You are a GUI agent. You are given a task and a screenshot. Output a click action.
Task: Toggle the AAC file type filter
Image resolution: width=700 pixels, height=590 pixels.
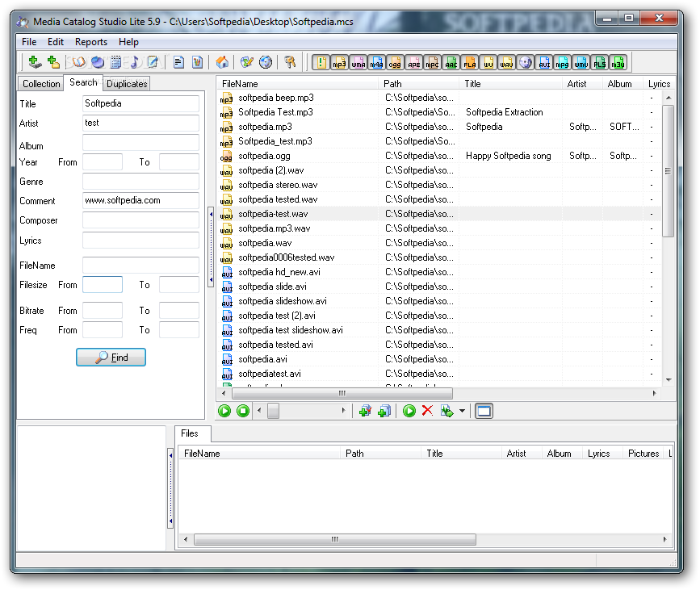pyautogui.click(x=451, y=62)
